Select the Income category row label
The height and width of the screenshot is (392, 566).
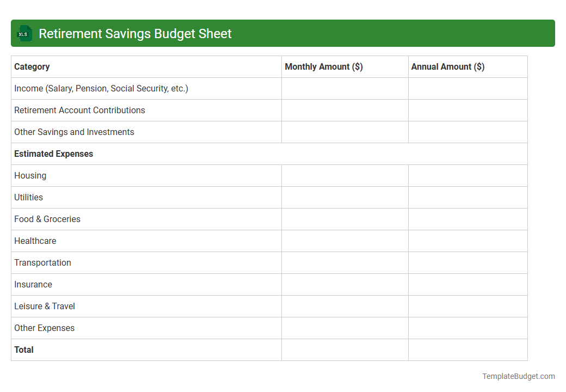(101, 88)
